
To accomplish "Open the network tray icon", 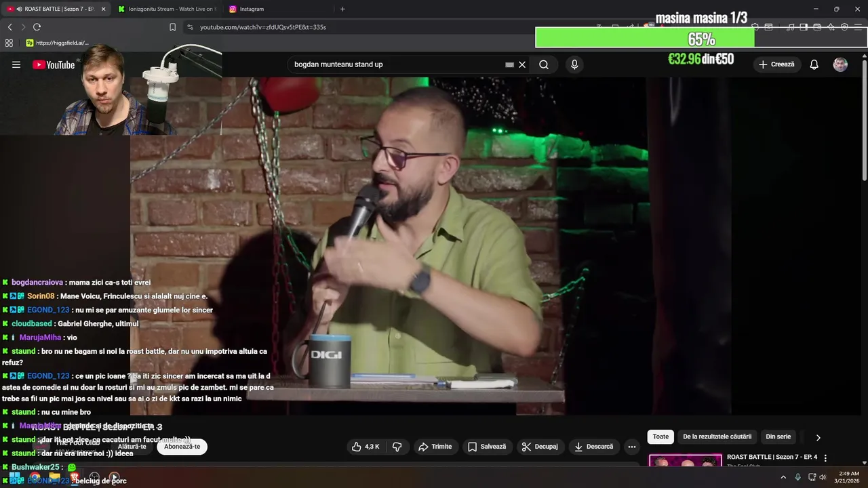I will [x=812, y=477].
